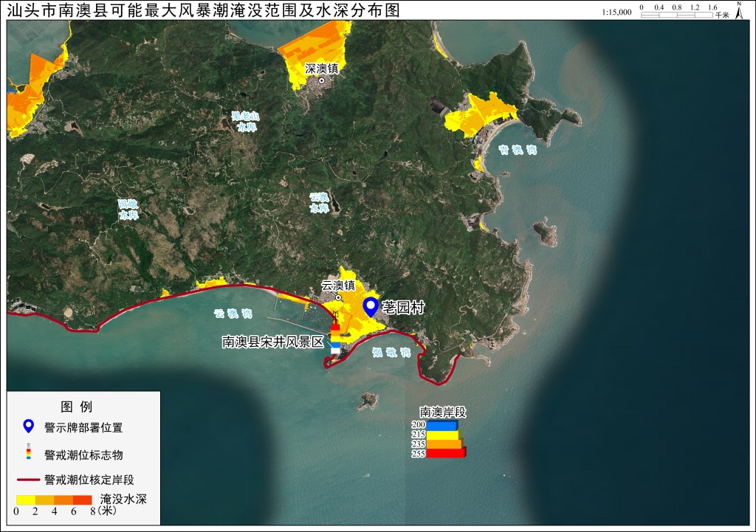Click the 青澳湾 bay label
Screen dimensions: 756x532
coord(518,150)
